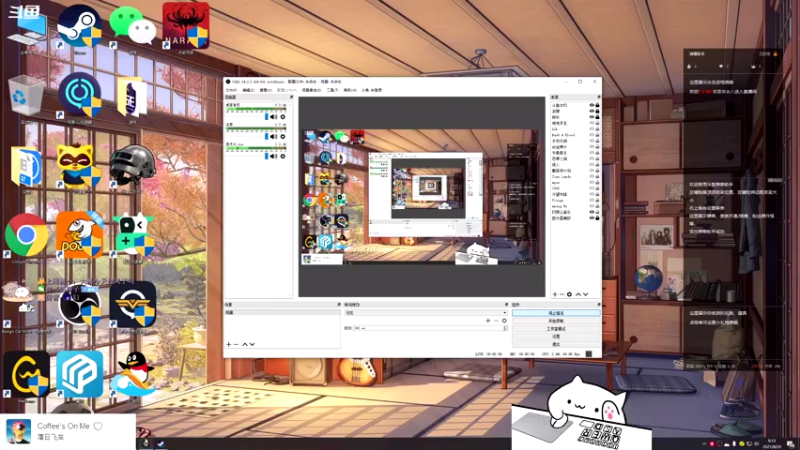Launch the OBS Studio desktop shortcut
The width and height of the screenshot is (800, 450).
(x=80, y=305)
